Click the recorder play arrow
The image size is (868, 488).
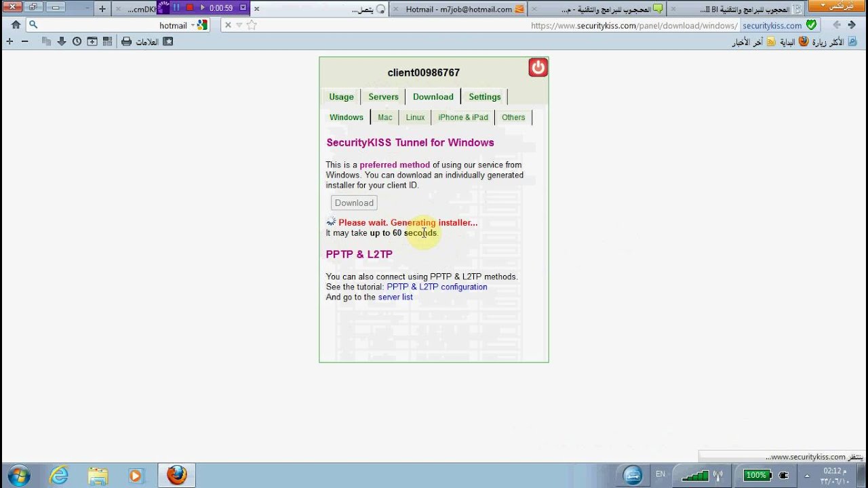point(202,7)
